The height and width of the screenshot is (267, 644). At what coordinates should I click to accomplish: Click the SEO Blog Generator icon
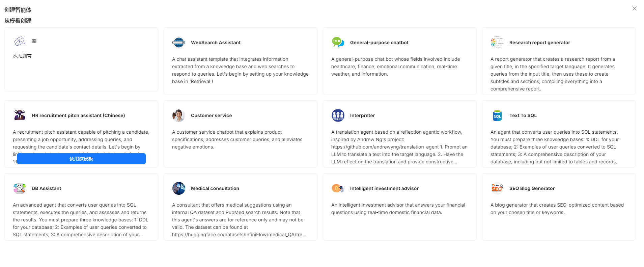[497, 188]
